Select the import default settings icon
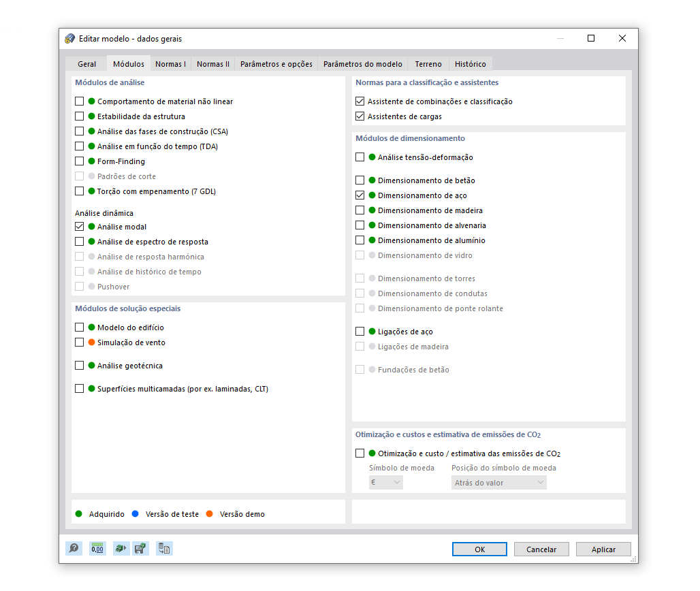The image size is (700, 591). click(121, 548)
